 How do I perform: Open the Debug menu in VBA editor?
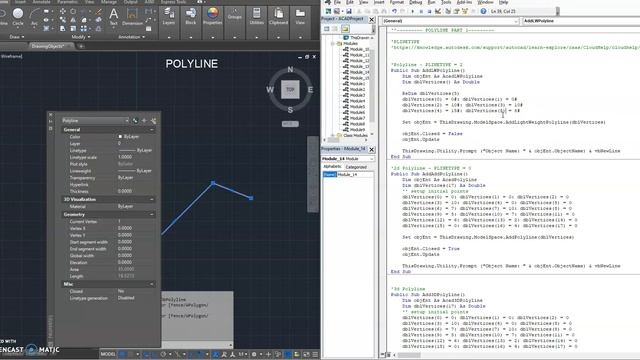(x=416, y=2)
